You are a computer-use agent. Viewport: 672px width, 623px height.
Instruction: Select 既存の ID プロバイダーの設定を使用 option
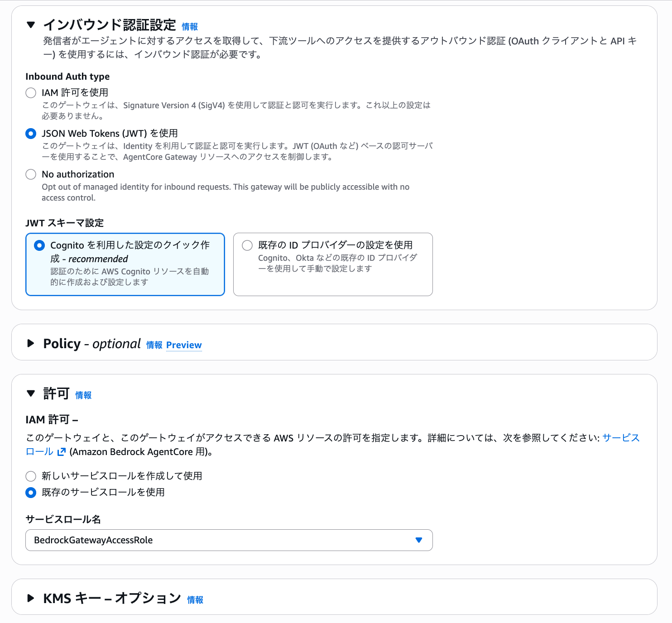point(247,245)
